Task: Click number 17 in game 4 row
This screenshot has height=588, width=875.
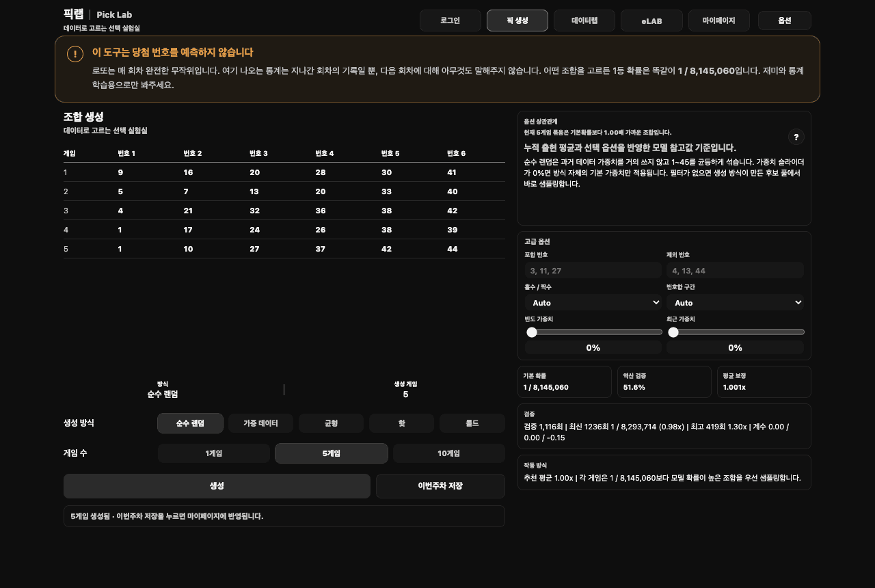Action: click(188, 230)
